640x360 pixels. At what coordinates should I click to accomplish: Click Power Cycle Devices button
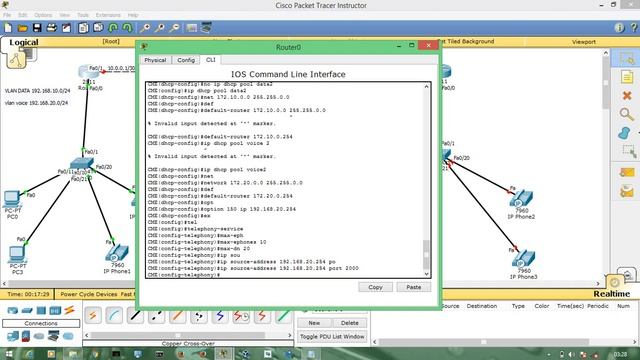point(89,294)
